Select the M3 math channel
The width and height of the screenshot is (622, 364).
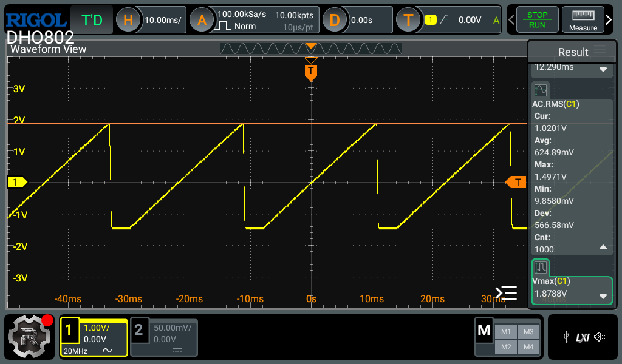[528, 331]
